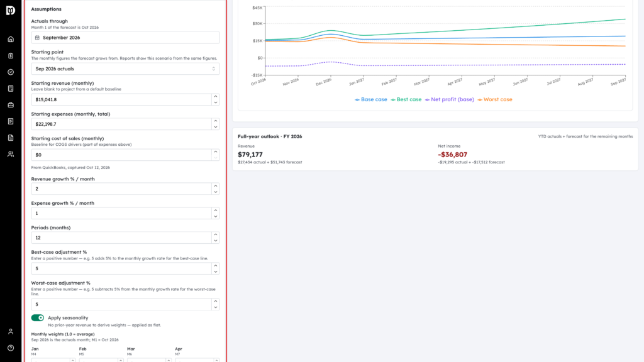Click the Net income value -$36,807
This screenshot has height=362, width=644.
pyautogui.click(x=453, y=155)
